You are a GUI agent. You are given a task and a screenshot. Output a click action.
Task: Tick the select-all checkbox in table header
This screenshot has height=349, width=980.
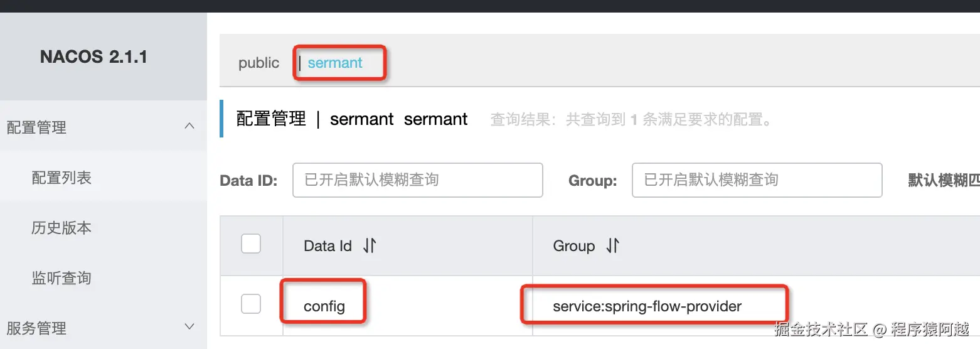251,244
